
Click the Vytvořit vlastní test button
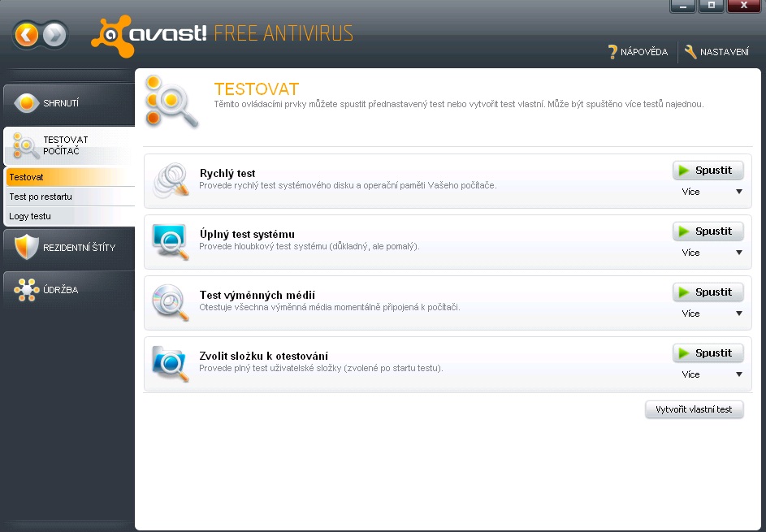click(x=695, y=409)
